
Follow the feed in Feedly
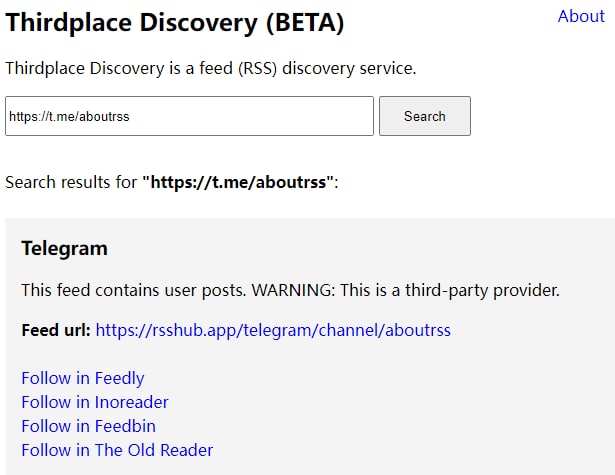[x=82, y=378]
